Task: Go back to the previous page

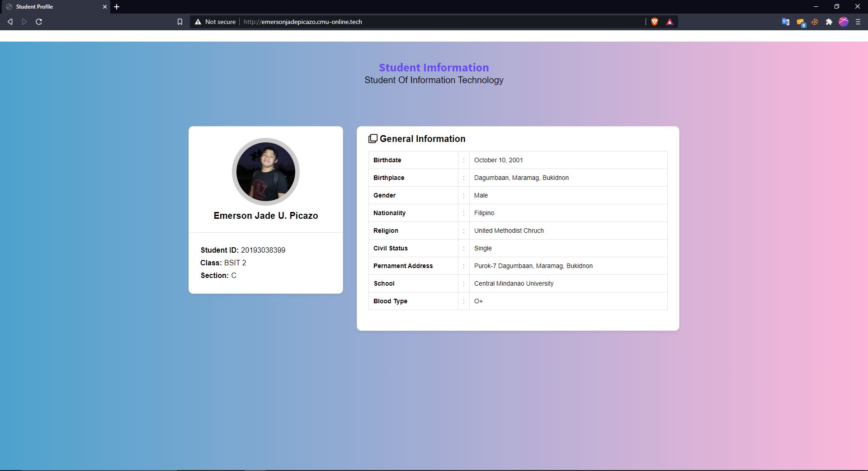Action: click(10, 22)
